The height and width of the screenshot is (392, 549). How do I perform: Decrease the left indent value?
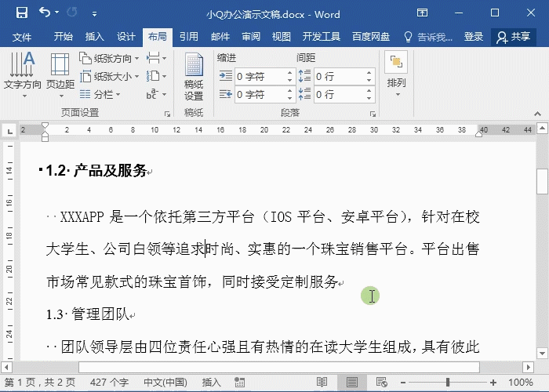tap(289, 80)
